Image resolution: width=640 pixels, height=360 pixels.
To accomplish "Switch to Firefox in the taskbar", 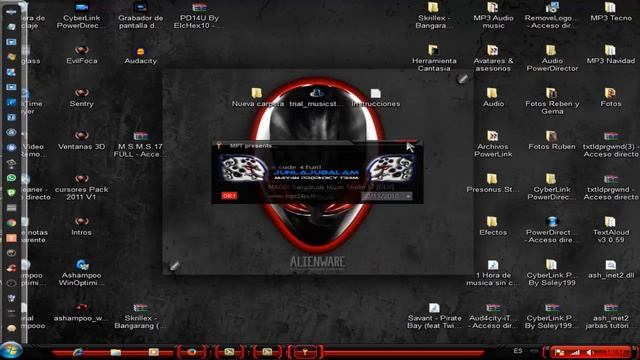I will point(191,351).
